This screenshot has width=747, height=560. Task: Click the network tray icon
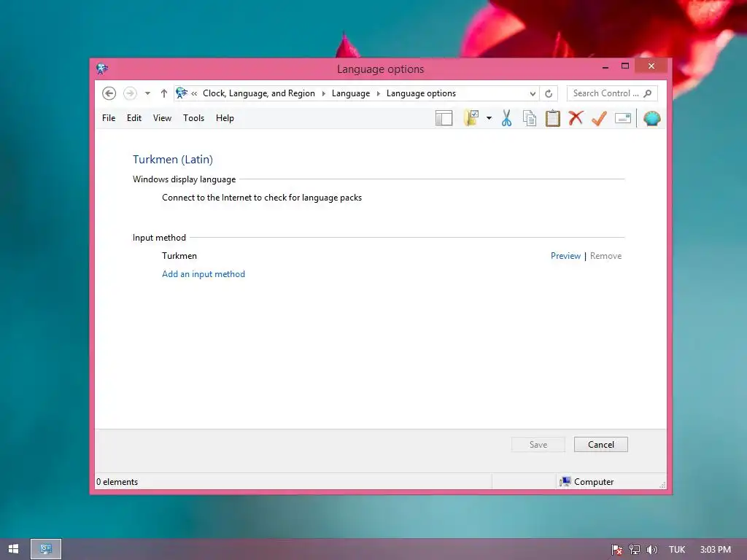[x=635, y=550]
